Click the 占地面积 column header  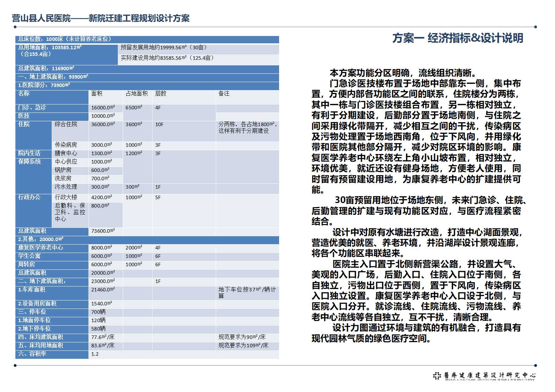pyautogui.click(x=137, y=94)
